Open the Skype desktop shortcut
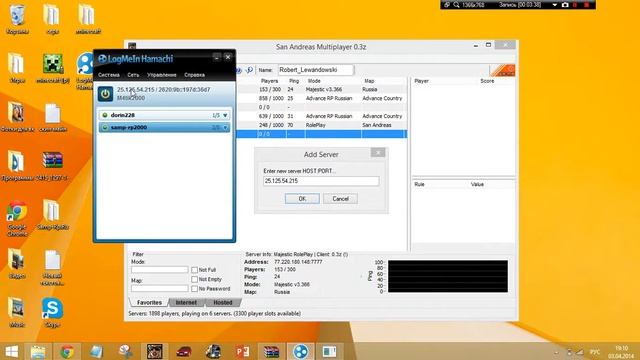Image resolution: width=640 pixels, height=360 pixels. [52, 313]
